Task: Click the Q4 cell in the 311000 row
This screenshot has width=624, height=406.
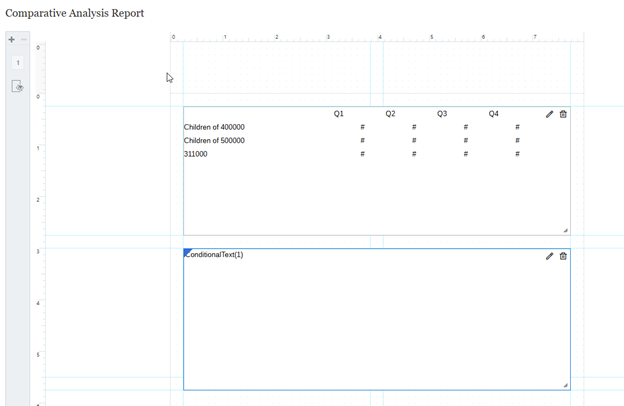Action: pyautogui.click(x=517, y=154)
